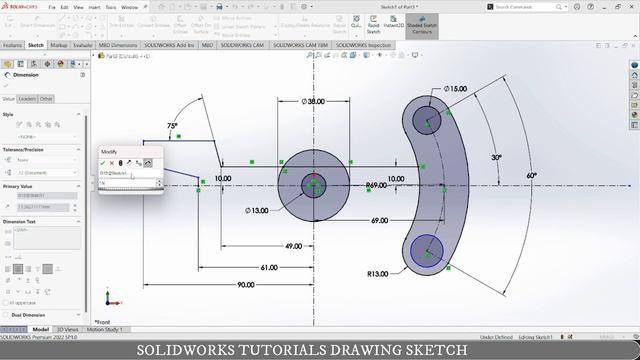Collapse the Dimension Text section
The width and height of the screenshot is (640, 360).
tap(78, 222)
